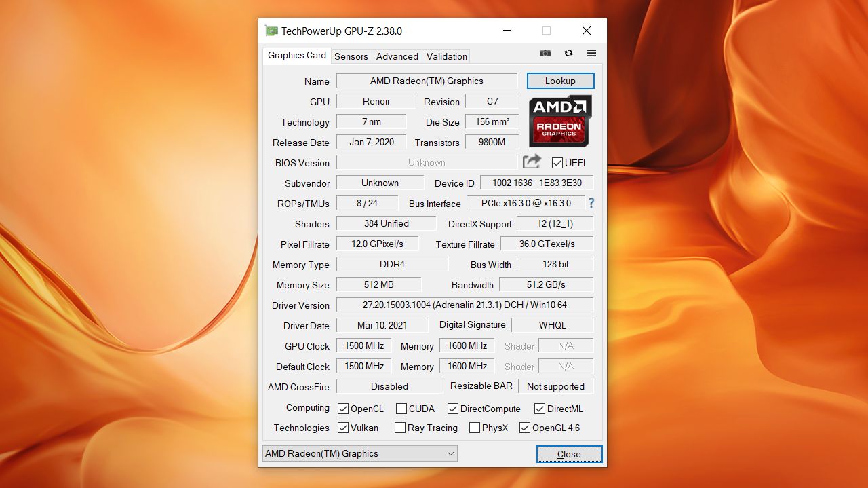
Task: Switch to the Sensors tab
Action: [351, 56]
